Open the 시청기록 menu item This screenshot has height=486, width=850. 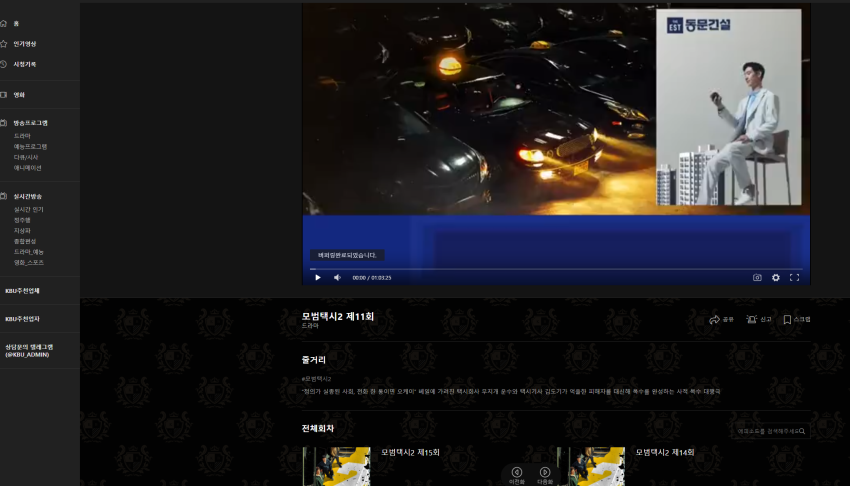[x=24, y=64]
